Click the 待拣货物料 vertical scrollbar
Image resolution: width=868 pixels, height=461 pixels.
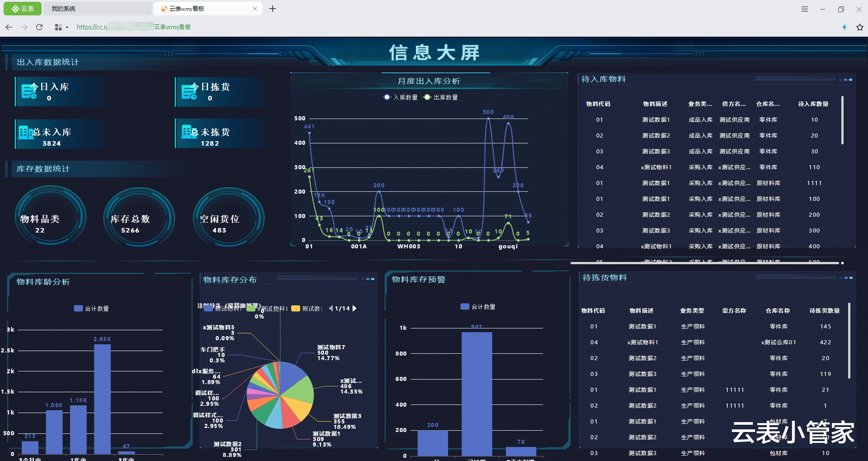tap(849, 341)
